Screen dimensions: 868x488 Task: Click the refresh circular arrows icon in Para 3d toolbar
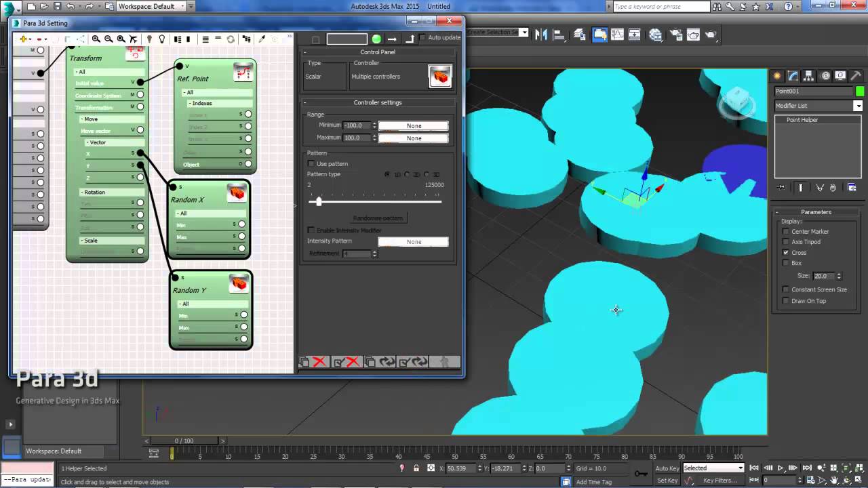point(231,39)
